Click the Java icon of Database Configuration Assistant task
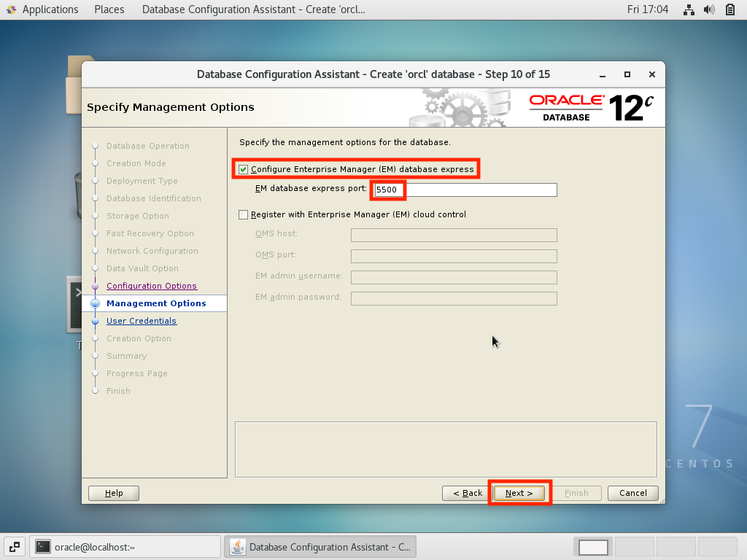This screenshot has height=560, width=747. click(x=238, y=547)
